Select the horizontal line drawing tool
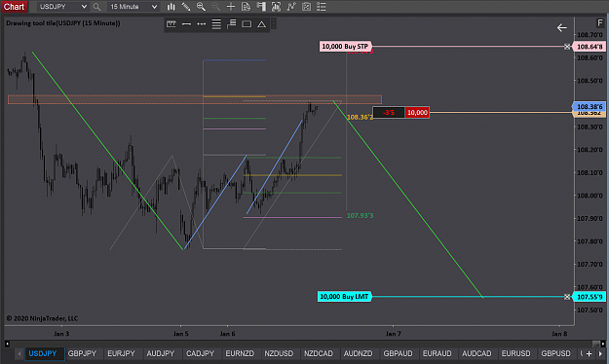Image resolution: width=609 pixels, height=364 pixels. (x=186, y=24)
